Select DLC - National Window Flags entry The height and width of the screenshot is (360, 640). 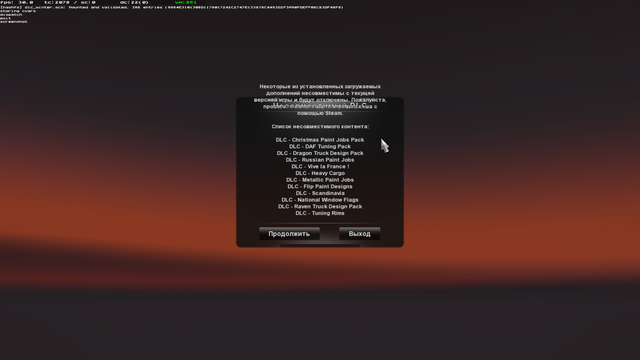pos(320,200)
